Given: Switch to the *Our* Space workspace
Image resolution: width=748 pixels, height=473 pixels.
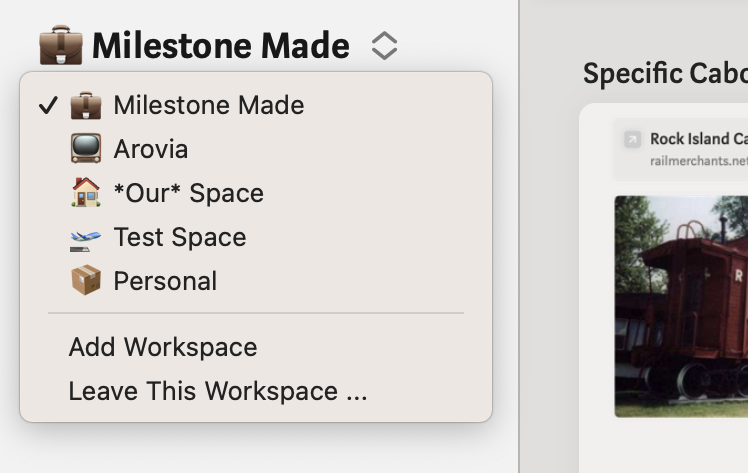Looking at the screenshot, I should [x=189, y=193].
